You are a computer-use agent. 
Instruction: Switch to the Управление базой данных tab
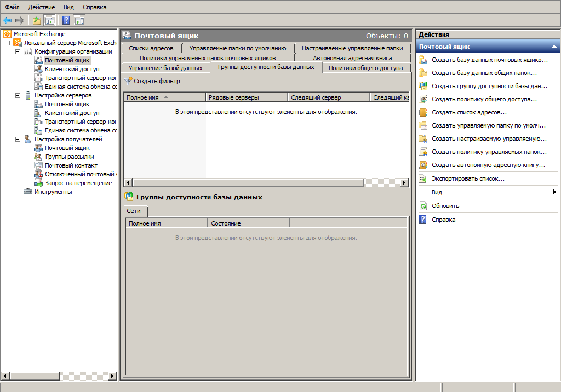[165, 67]
